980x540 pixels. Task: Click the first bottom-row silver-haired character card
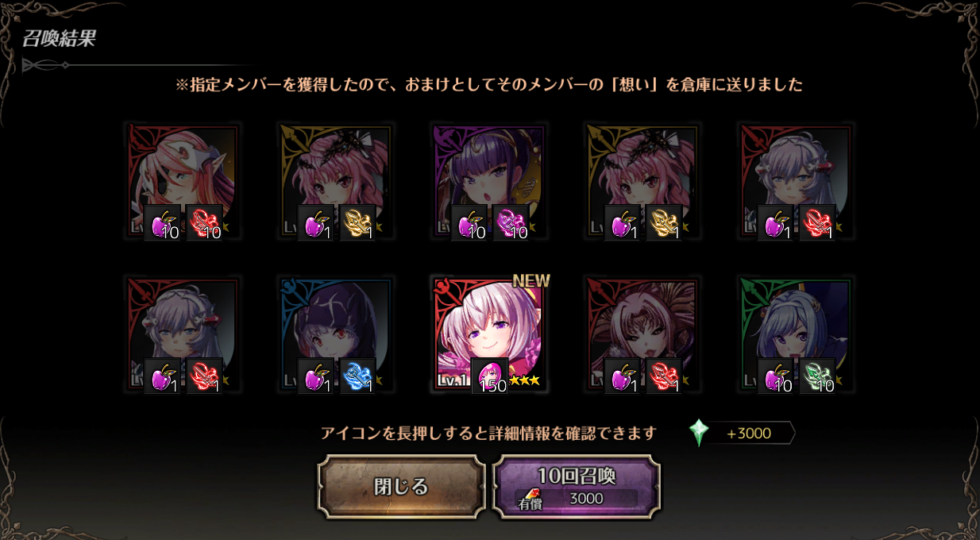pyautogui.click(x=183, y=334)
